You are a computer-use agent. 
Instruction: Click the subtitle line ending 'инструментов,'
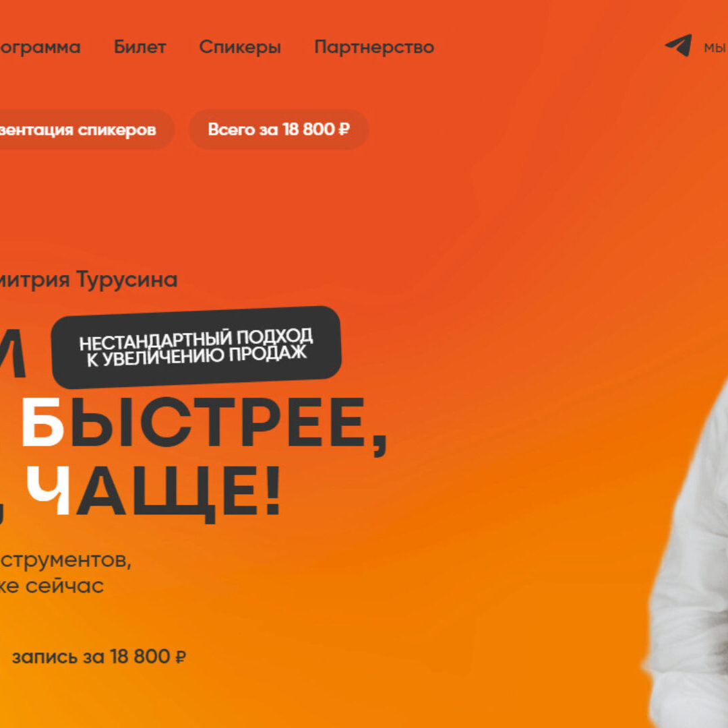coord(65,560)
